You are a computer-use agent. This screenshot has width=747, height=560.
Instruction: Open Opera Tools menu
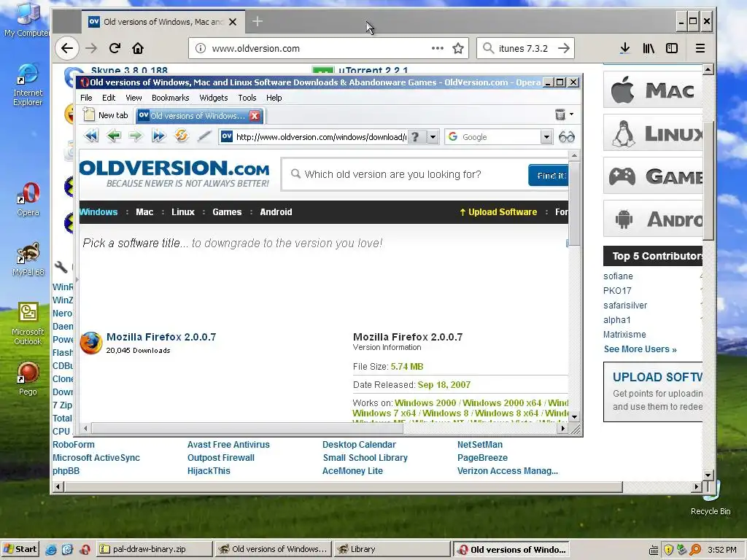(247, 98)
